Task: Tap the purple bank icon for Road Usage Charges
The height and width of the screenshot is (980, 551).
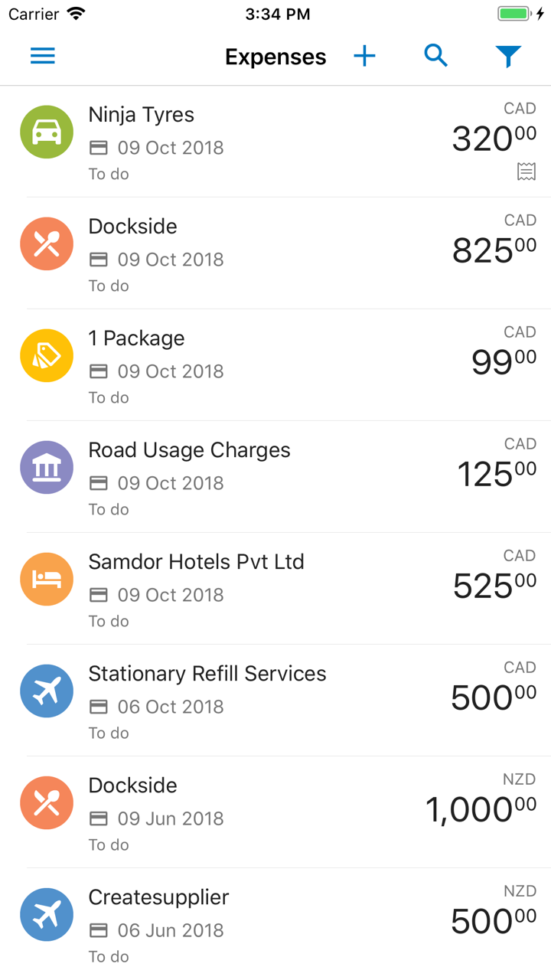Action: coord(47,468)
